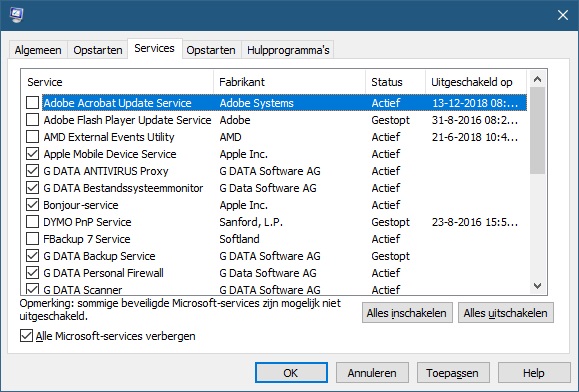The image size is (579, 392).
Task: Click the System Configuration icon in title bar
Action: coord(16,15)
